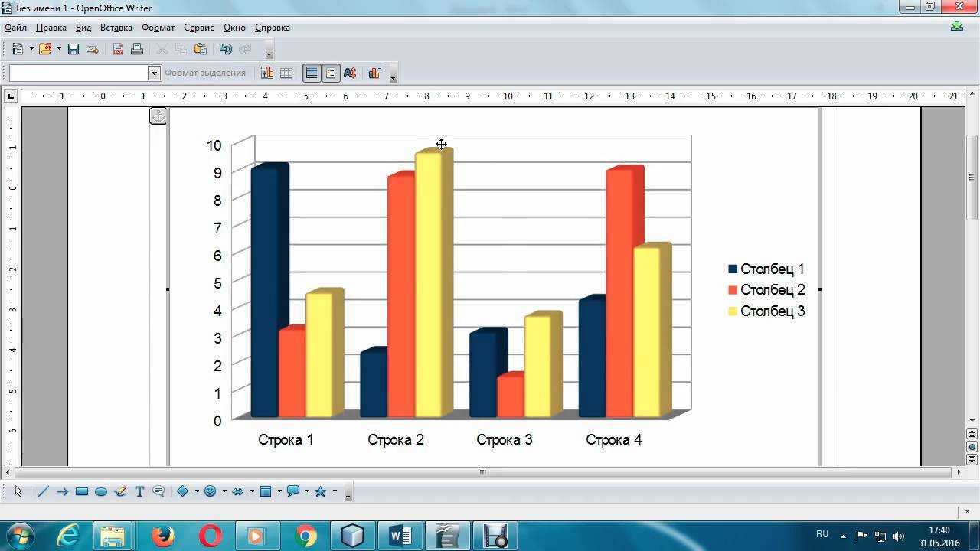Open the block arrows dropdown arrow

tap(252, 491)
